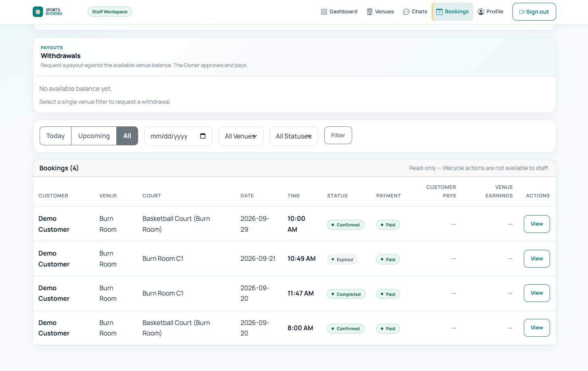Open the Profile page

pyautogui.click(x=491, y=12)
